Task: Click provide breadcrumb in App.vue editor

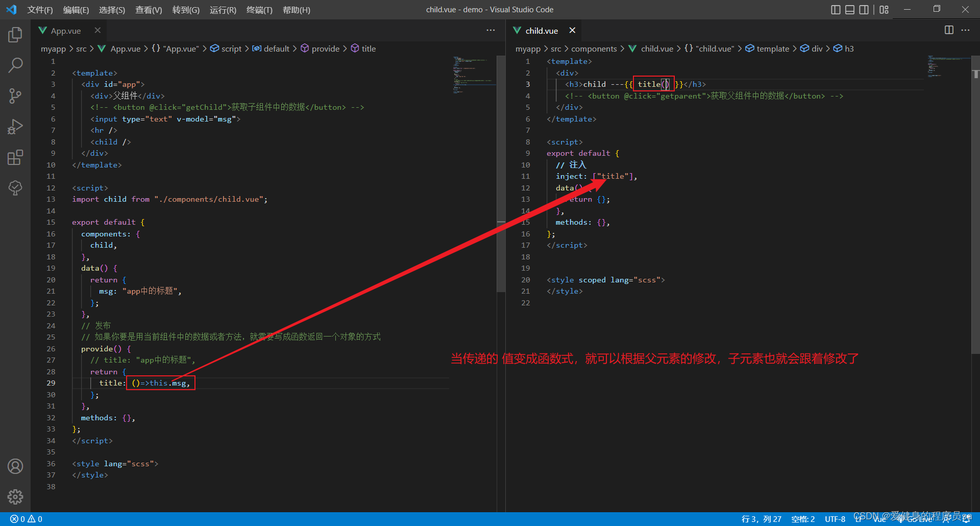Action: [x=320, y=49]
